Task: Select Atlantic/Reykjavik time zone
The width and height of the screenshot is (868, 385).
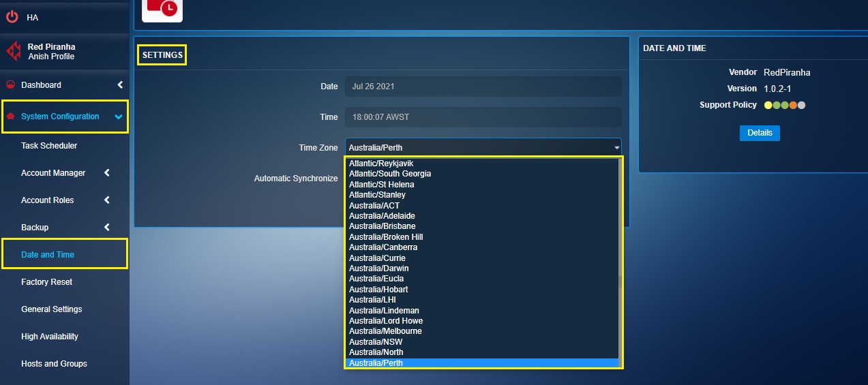Action: [x=481, y=164]
